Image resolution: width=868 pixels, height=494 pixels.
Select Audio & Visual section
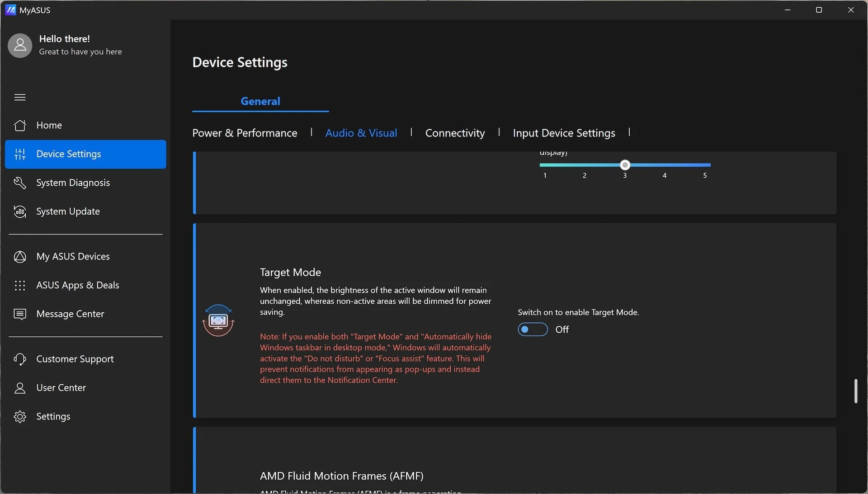coord(361,133)
